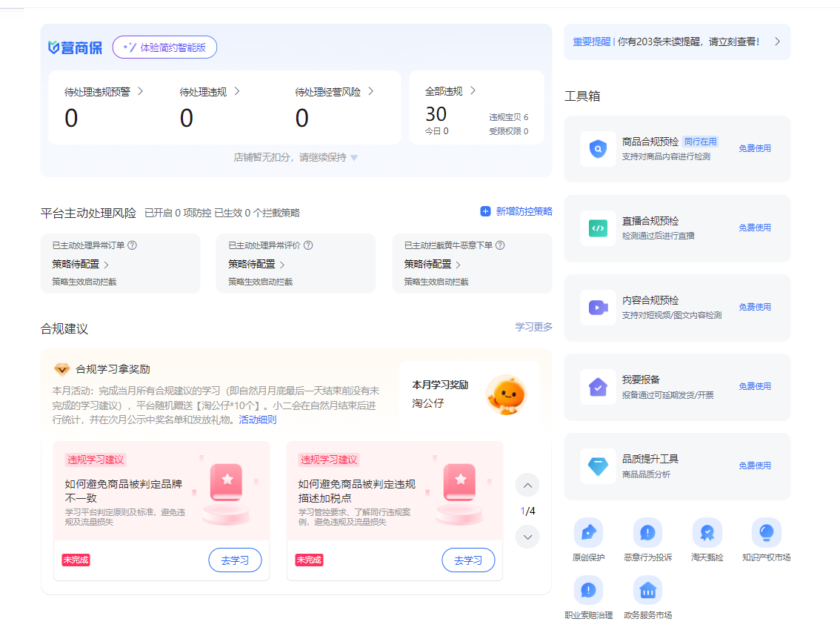Open the 恶意行为投诉 icon
The image size is (840, 636).
tap(647, 532)
